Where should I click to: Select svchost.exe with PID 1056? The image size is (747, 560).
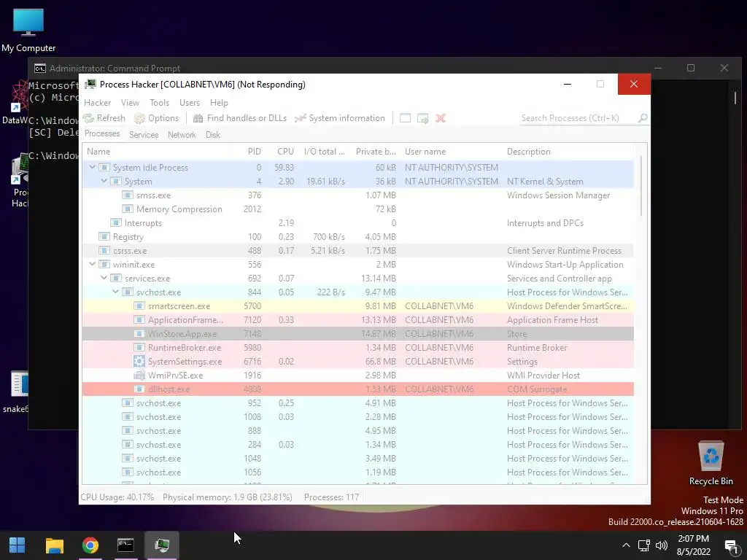point(358,472)
